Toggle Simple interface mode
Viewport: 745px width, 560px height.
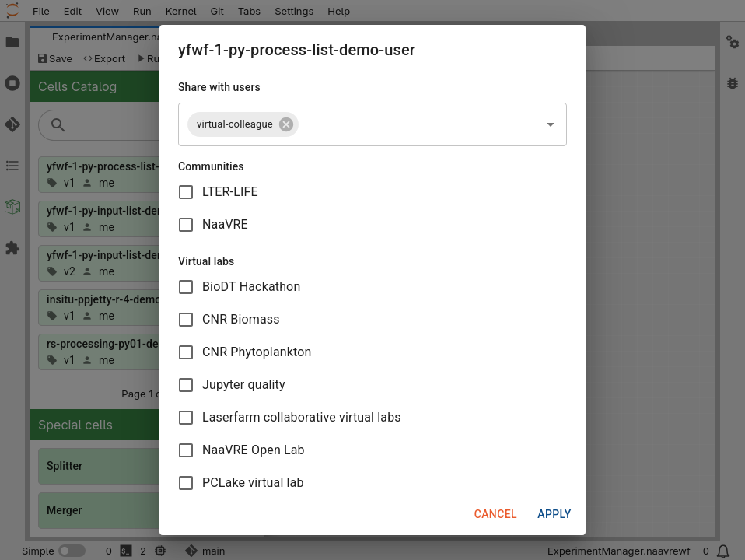[72, 550]
